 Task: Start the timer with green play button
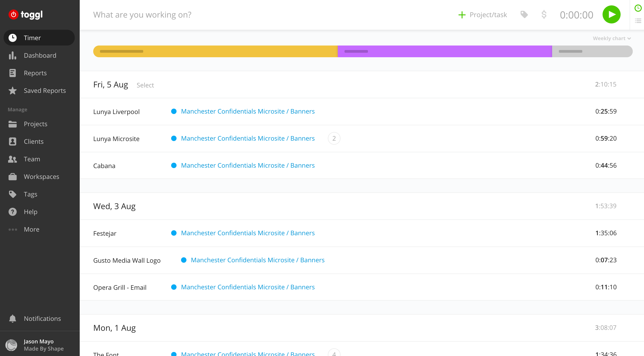tap(611, 14)
